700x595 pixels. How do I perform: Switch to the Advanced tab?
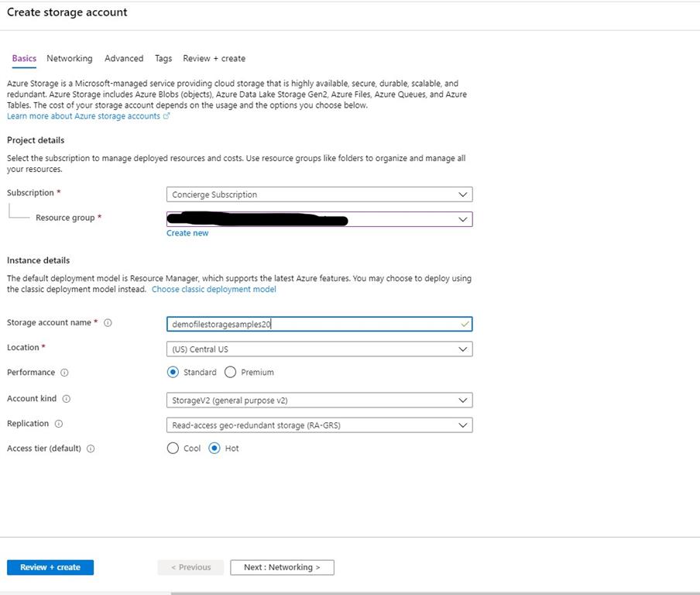pos(124,59)
